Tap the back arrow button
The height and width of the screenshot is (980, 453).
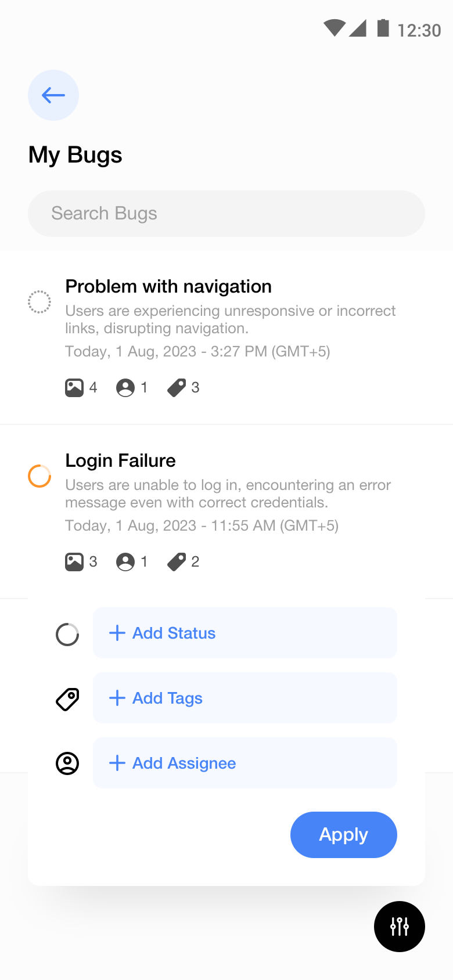(53, 95)
